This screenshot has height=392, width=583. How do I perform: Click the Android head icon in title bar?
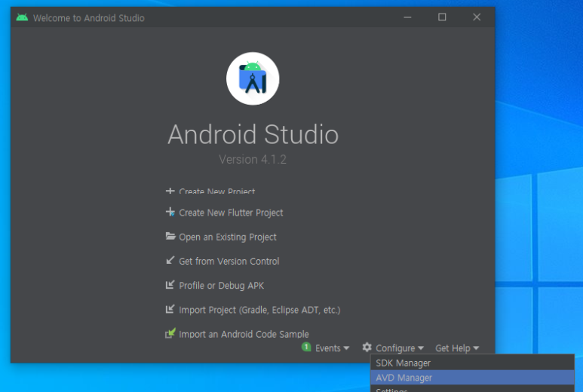click(x=22, y=17)
